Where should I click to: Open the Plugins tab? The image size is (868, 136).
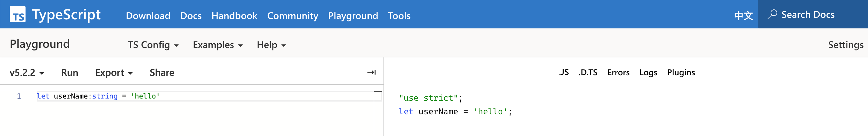point(681,72)
